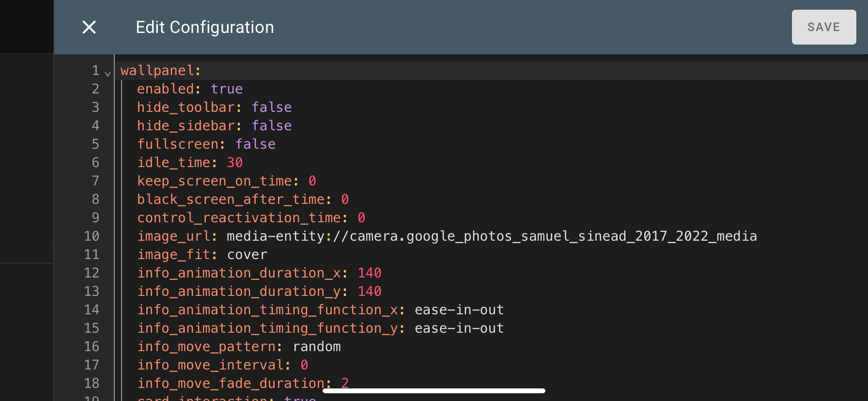Close the Edit Configuration dialog
The width and height of the screenshot is (868, 401).
(89, 27)
